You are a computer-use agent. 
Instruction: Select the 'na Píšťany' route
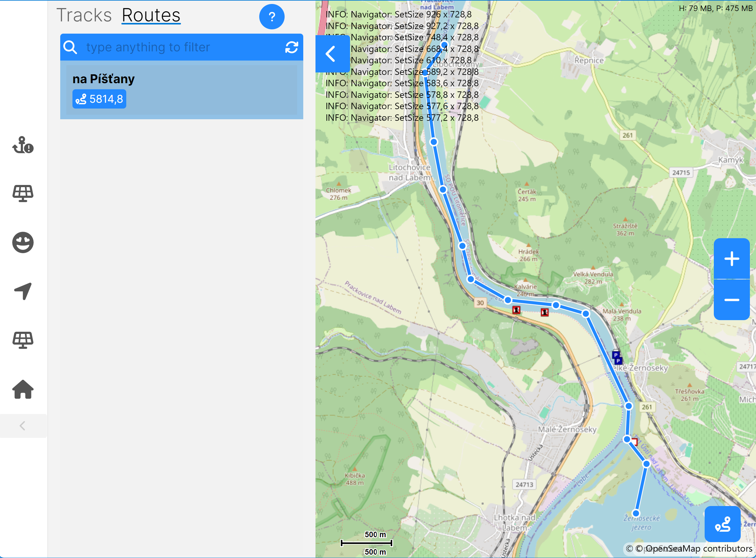pos(182,90)
